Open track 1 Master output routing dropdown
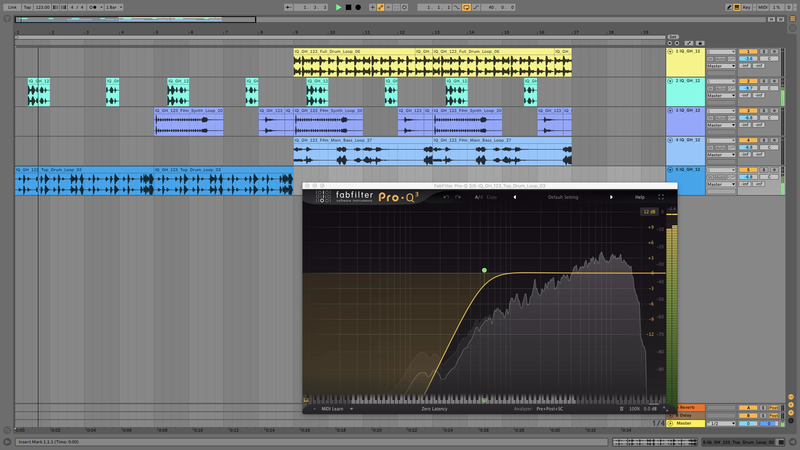 point(721,66)
